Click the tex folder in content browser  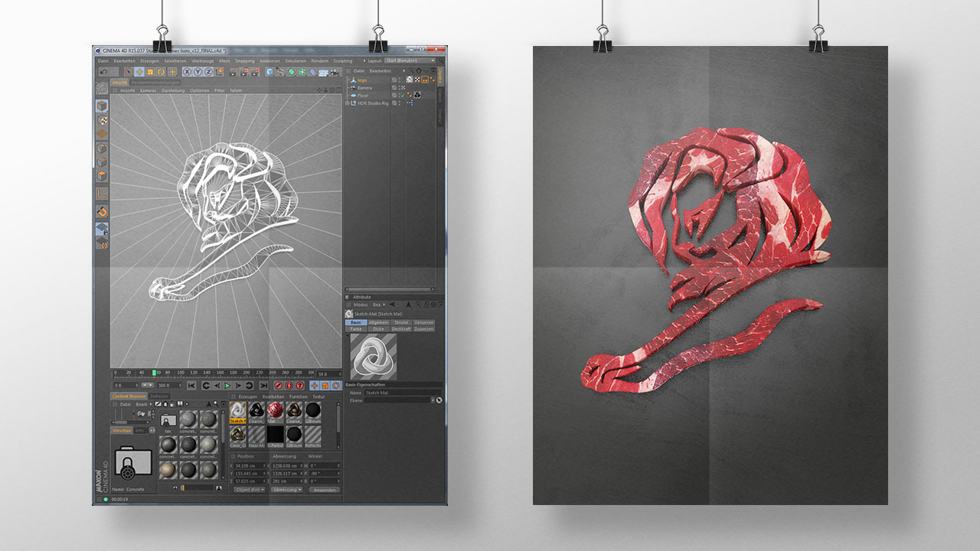click(168, 420)
